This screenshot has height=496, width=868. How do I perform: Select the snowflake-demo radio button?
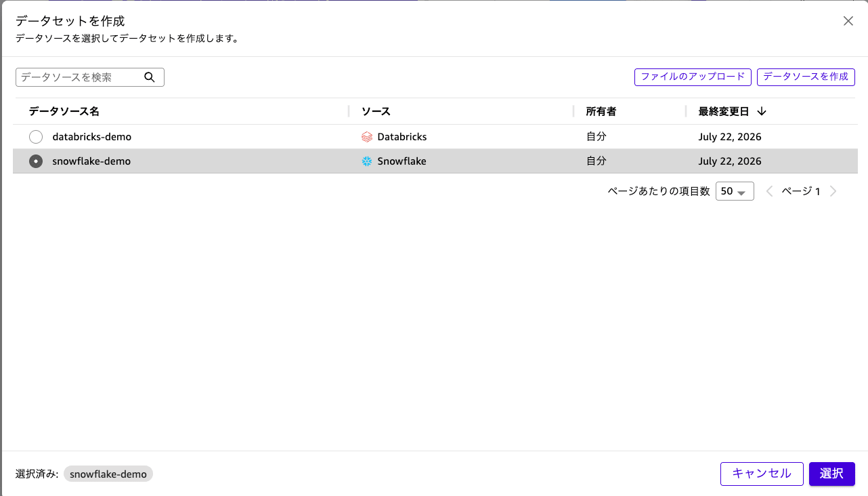click(x=36, y=161)
